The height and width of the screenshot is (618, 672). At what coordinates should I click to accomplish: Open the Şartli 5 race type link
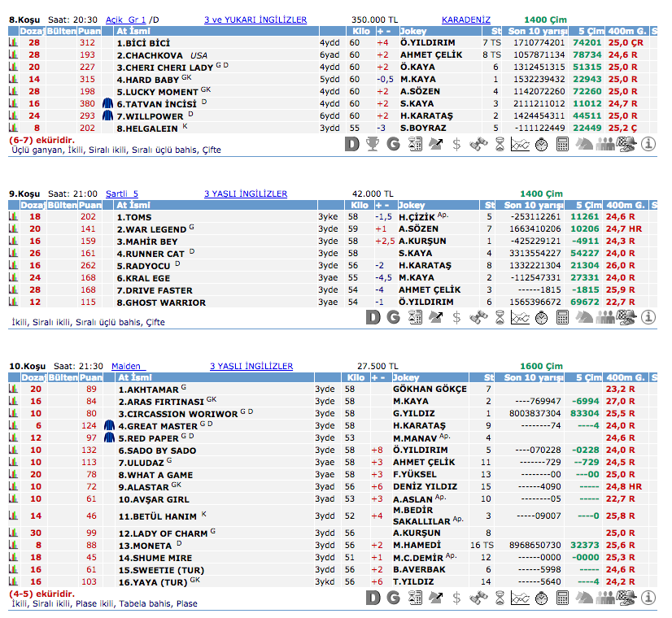point(122,194)
